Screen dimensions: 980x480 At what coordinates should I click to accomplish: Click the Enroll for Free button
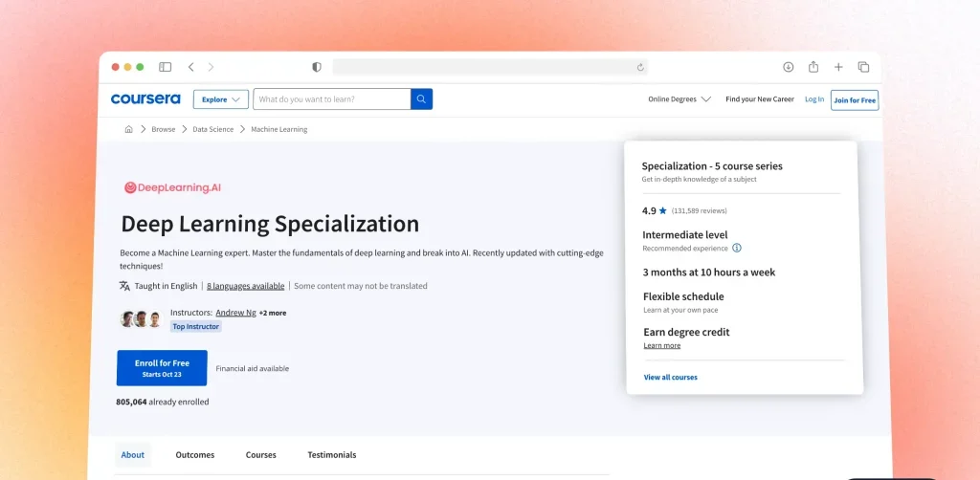(162, 368)
